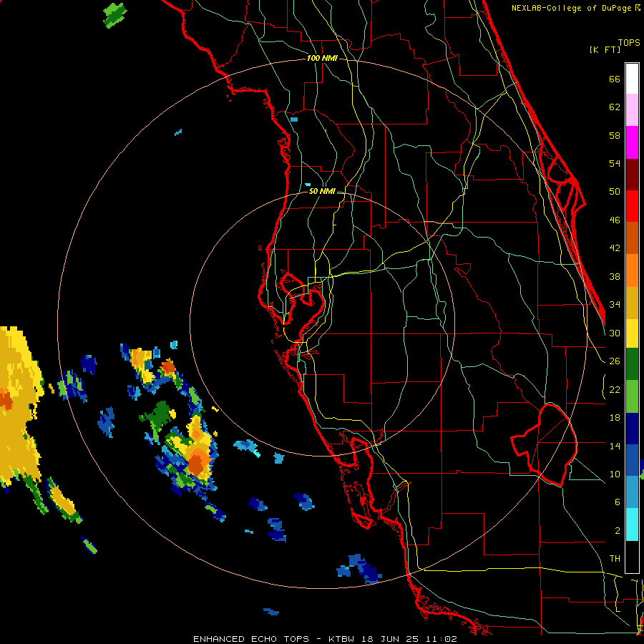Click the 62 value on the legend
The height and width of the screenshot is (644, 644).
click(615, 107)
